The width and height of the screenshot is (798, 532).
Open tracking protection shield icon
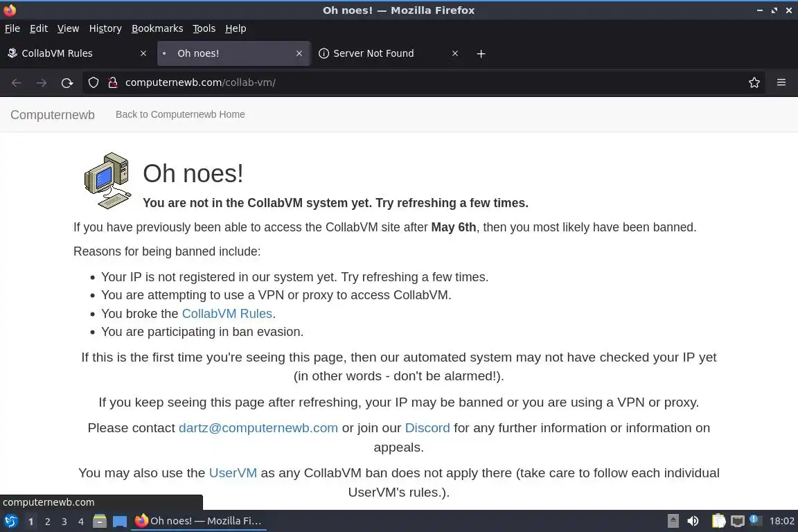coord(93,82)
